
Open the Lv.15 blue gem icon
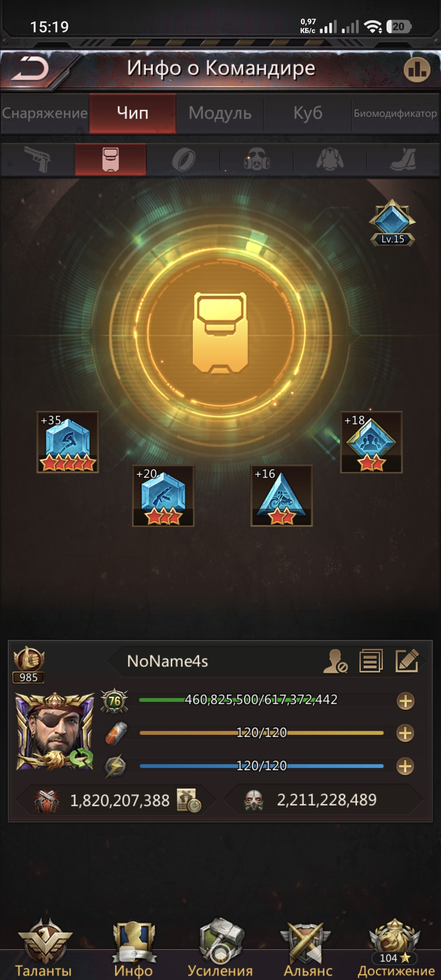pyautogui.click(x=392, y=223)
